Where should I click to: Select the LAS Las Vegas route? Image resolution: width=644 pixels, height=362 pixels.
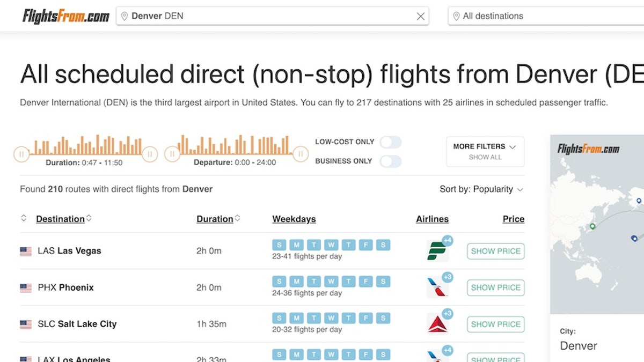(x=69, y=251)
